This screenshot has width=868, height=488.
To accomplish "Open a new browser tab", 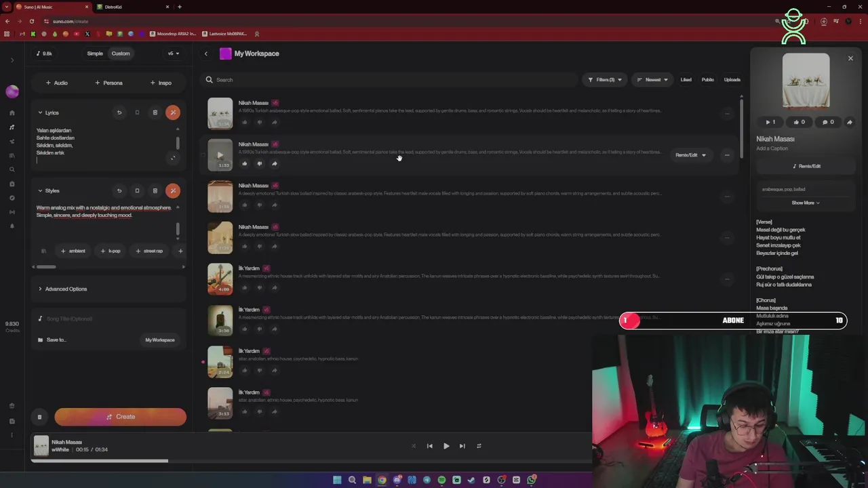I will click(x=179, y=7).
